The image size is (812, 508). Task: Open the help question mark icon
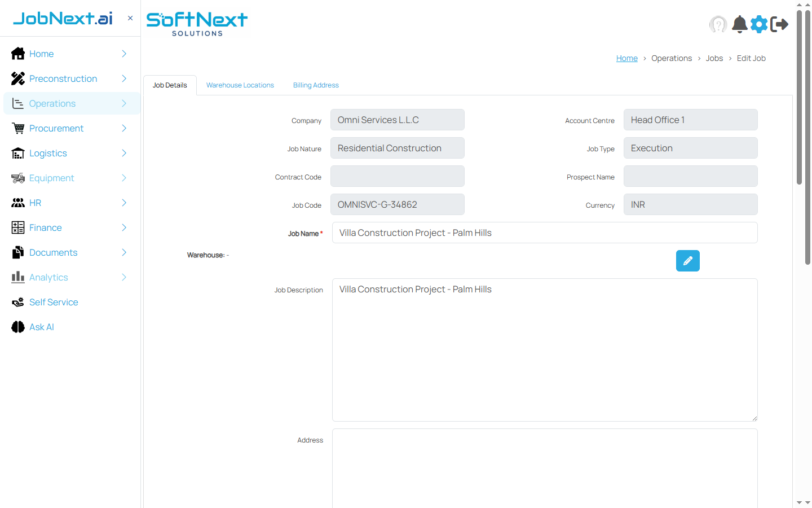718,24
